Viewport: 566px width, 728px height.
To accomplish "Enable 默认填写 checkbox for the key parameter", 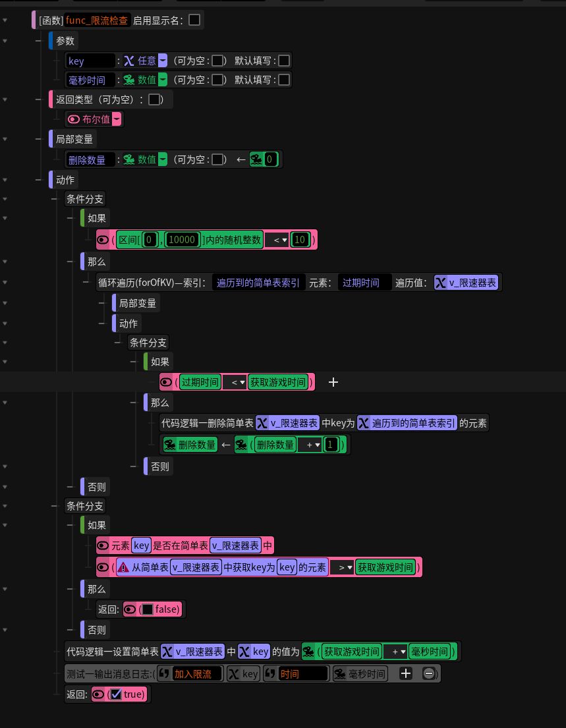I will point(283,61).
